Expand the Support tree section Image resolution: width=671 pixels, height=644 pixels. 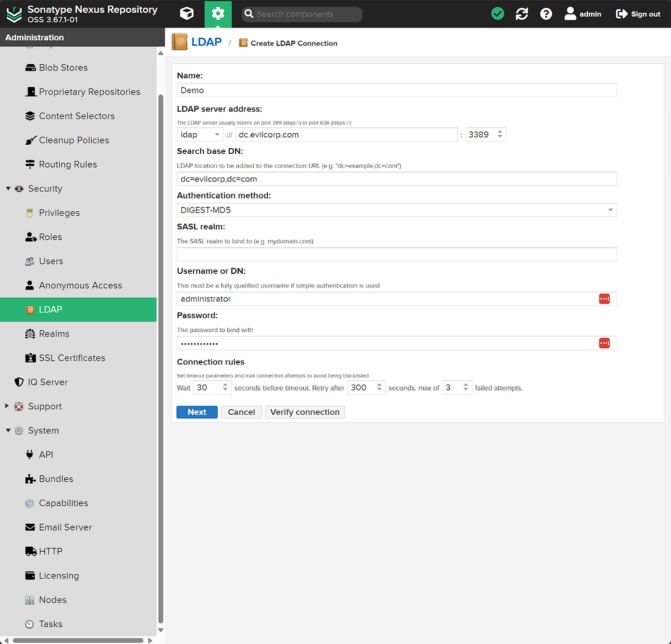[7, 406]
